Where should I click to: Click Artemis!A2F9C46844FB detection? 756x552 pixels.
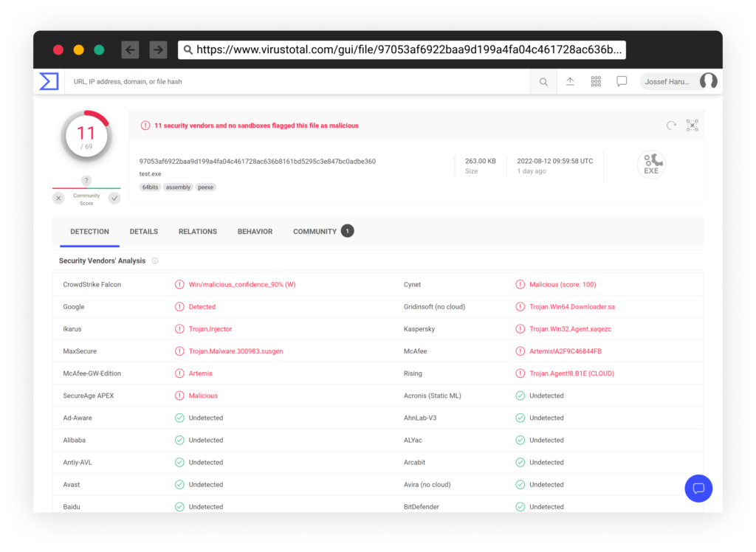tap(565, 351)
